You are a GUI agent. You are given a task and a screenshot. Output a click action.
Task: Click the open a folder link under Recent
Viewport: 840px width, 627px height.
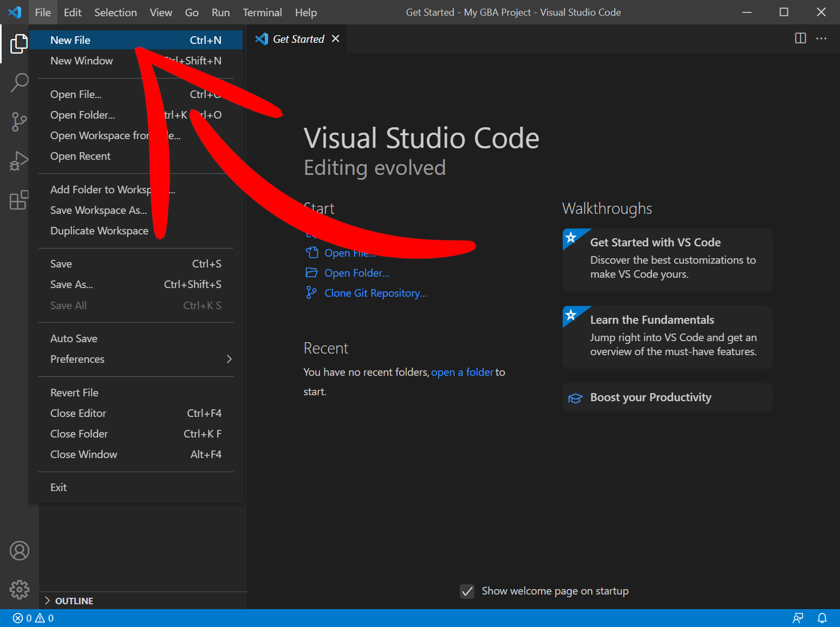[x=462, y=372]
